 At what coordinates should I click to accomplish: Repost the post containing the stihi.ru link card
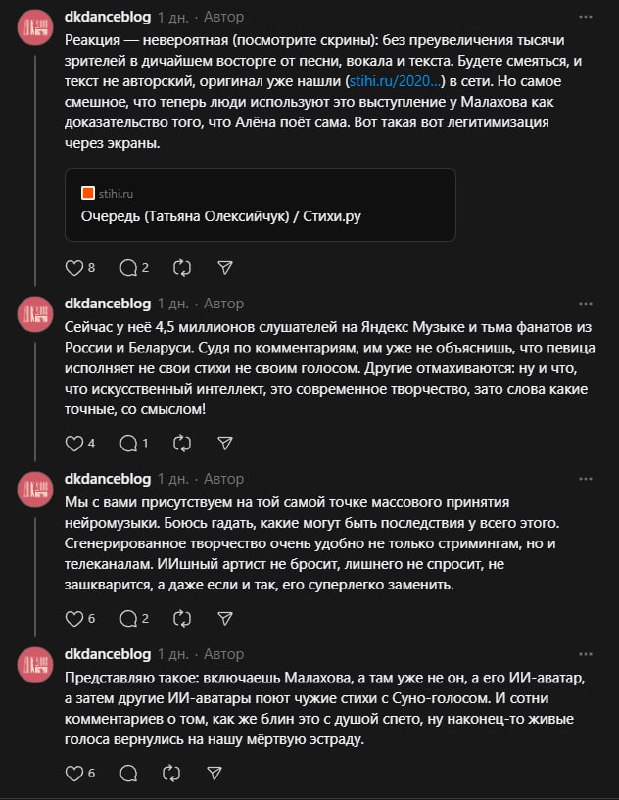coord(181,267)
